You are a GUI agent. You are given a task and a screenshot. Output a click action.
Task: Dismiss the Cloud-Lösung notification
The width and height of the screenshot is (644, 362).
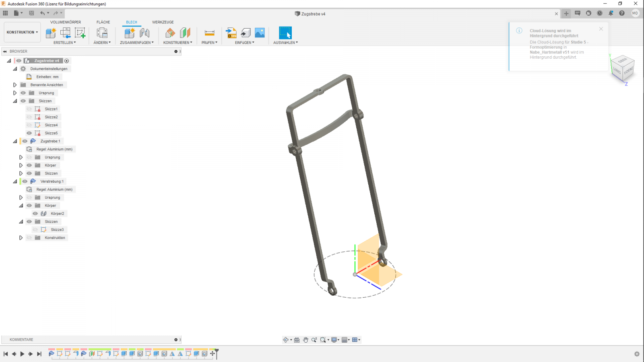[601, 29]
